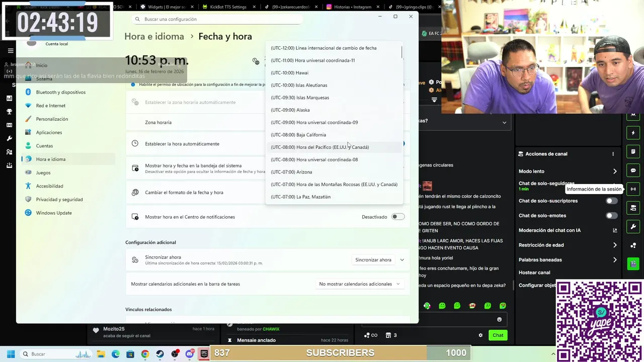Open Bluetooth y dispositivos settings section
The height and width of the screenshot is (362, 644).
pyautogui.click(x=68, y=92)
